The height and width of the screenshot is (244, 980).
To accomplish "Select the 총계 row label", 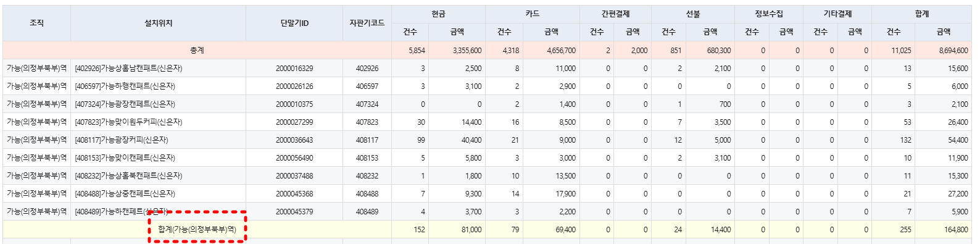I will (x=197, y=50).
